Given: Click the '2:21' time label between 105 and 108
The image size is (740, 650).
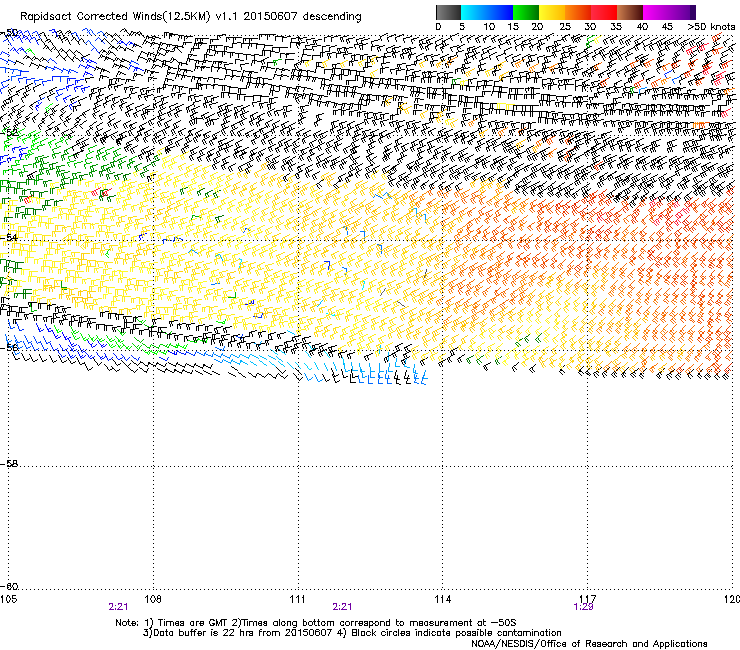Looking at the screenshot, I should click(118, 607).
